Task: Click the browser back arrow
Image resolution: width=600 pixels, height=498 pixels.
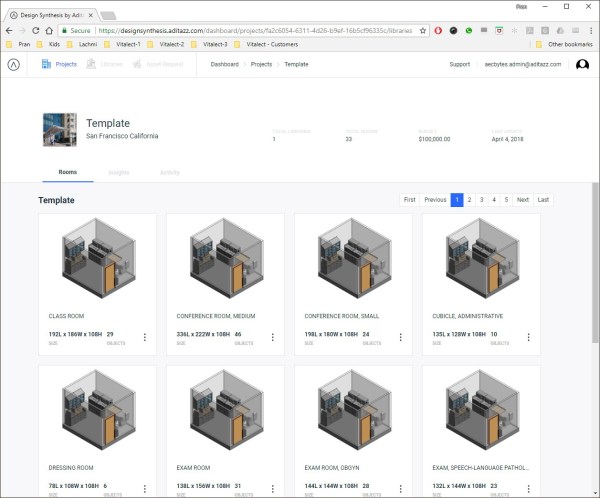Action: tap(10, 30)
